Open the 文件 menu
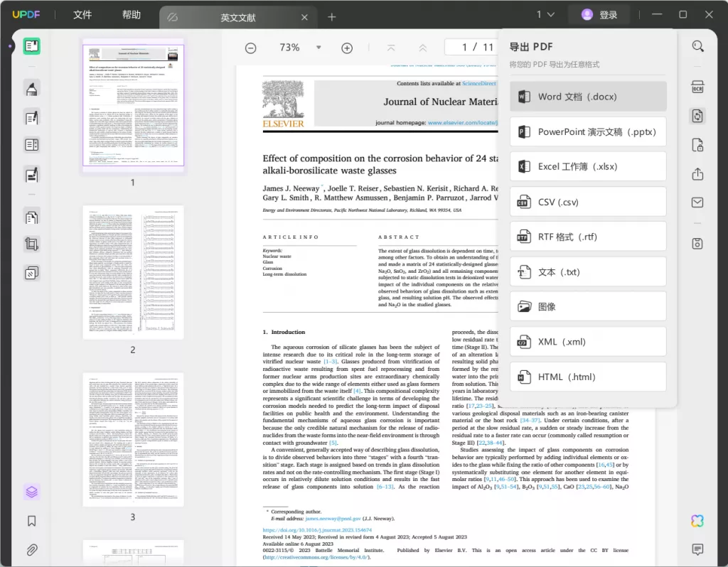Image resolution: width=728 pixels, height=567 pixels. coord(82,15)
